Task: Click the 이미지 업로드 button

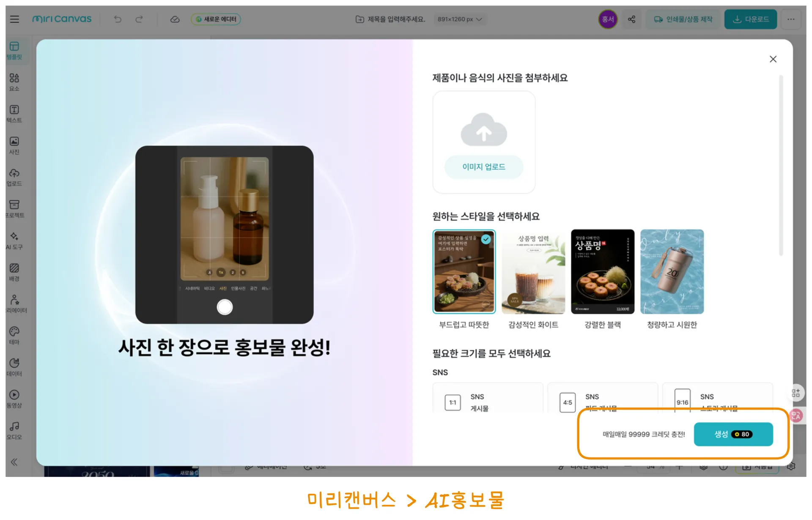Action: 483,167
